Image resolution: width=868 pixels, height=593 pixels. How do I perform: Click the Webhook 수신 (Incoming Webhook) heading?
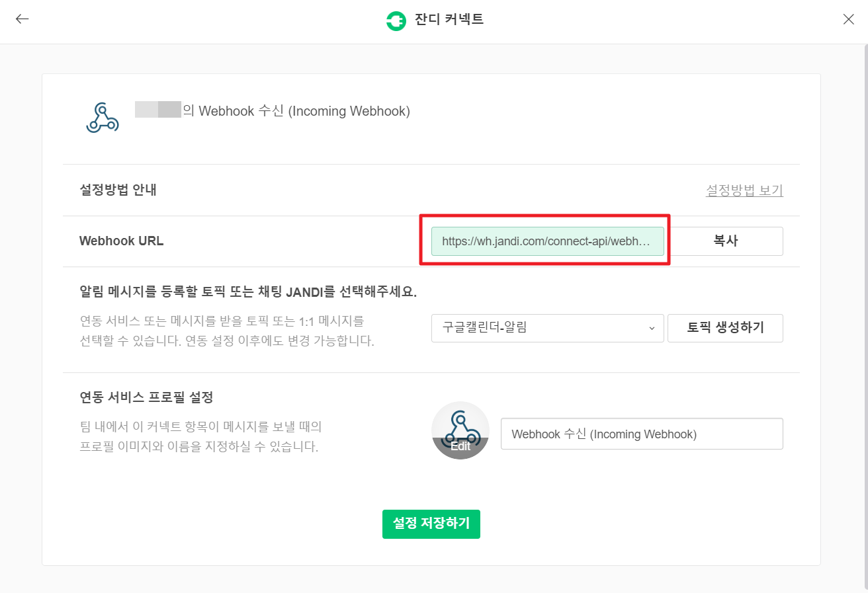point(304,111)
